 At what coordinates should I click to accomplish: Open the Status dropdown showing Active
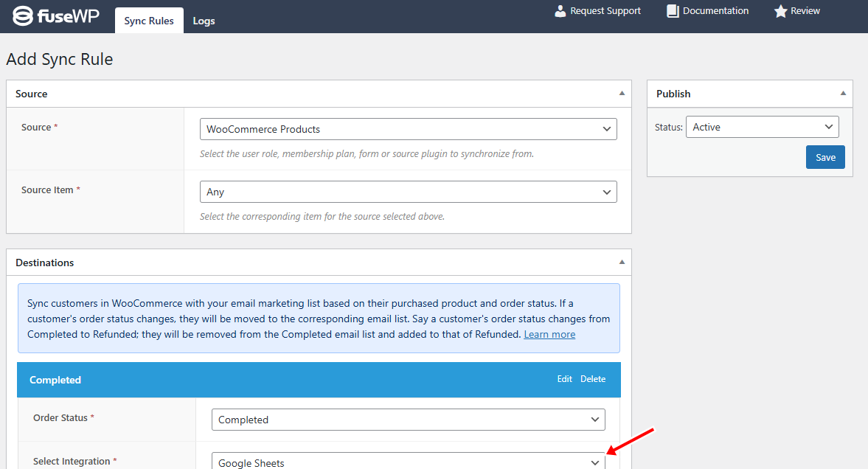763,127
